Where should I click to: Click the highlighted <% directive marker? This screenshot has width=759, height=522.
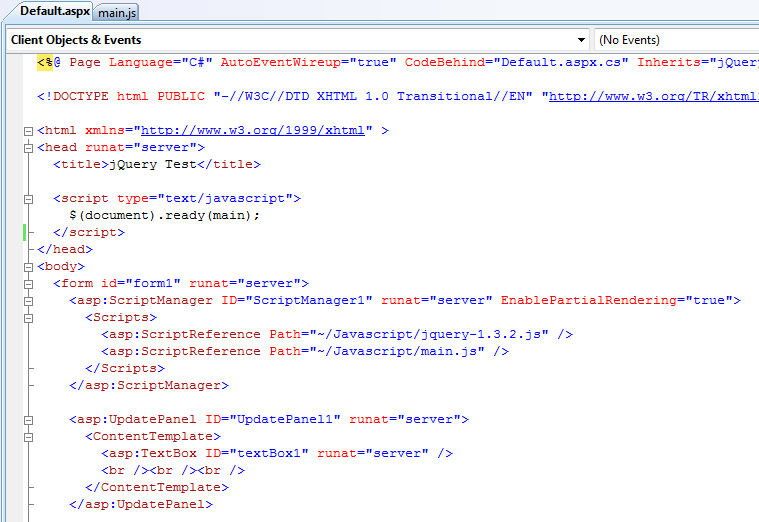tap(45, 62)
